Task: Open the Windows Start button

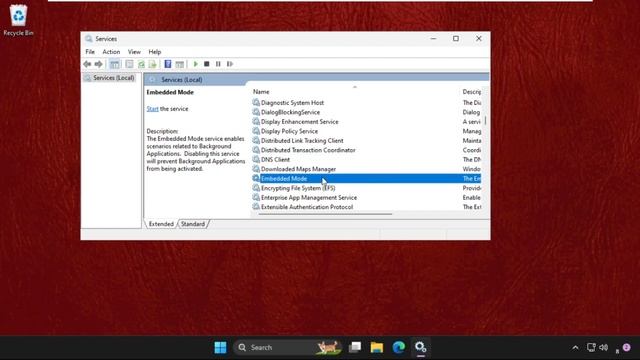Action: pos(220,347)
